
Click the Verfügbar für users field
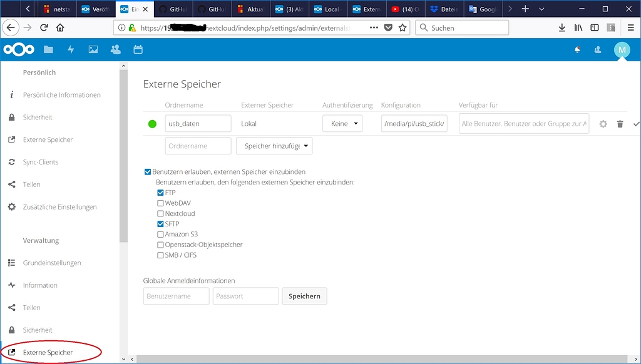(524, 124)
